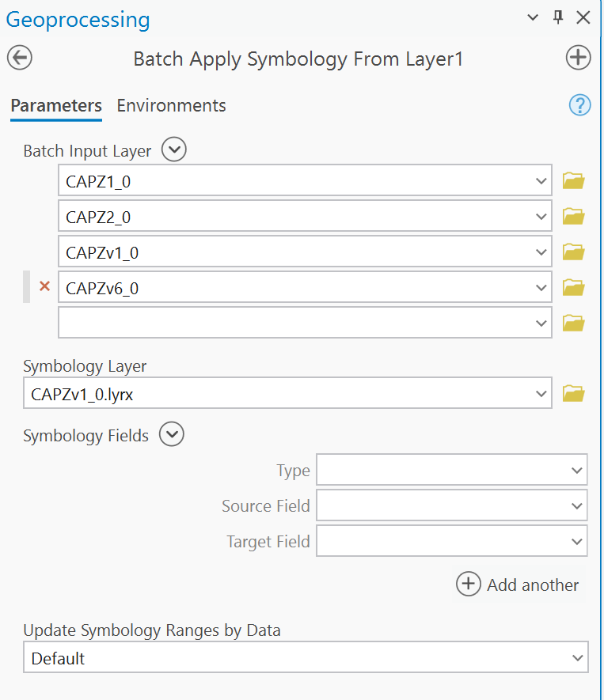The image size is (604, 700).
Task: Open tool help with the question mark icon
Action: pyautogui.click(x=579, y=105)
